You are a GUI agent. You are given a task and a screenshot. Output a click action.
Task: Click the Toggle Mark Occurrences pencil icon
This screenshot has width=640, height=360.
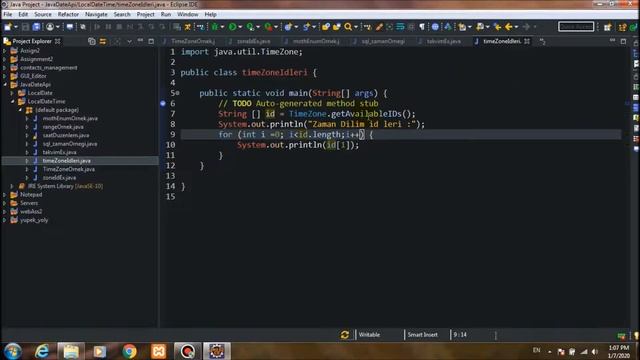(379, 27)
